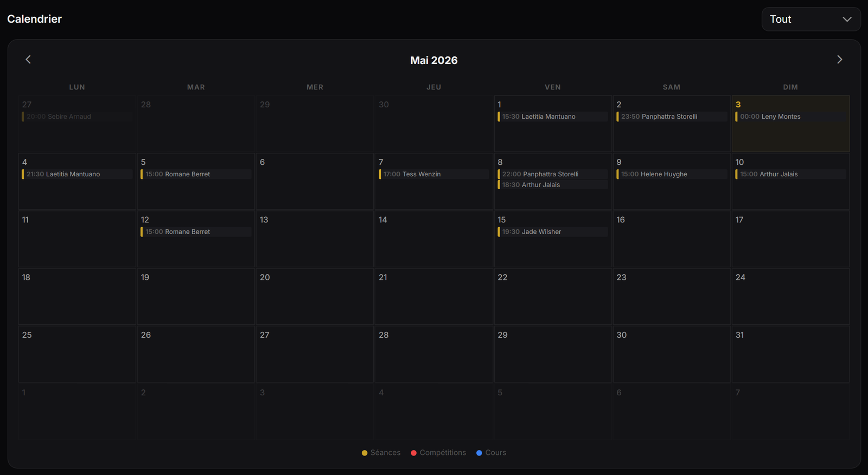Select day 11 in the calendar
The height and width of the screenshot is (475, 868).
pyautogui.click(x=77, y=239)
